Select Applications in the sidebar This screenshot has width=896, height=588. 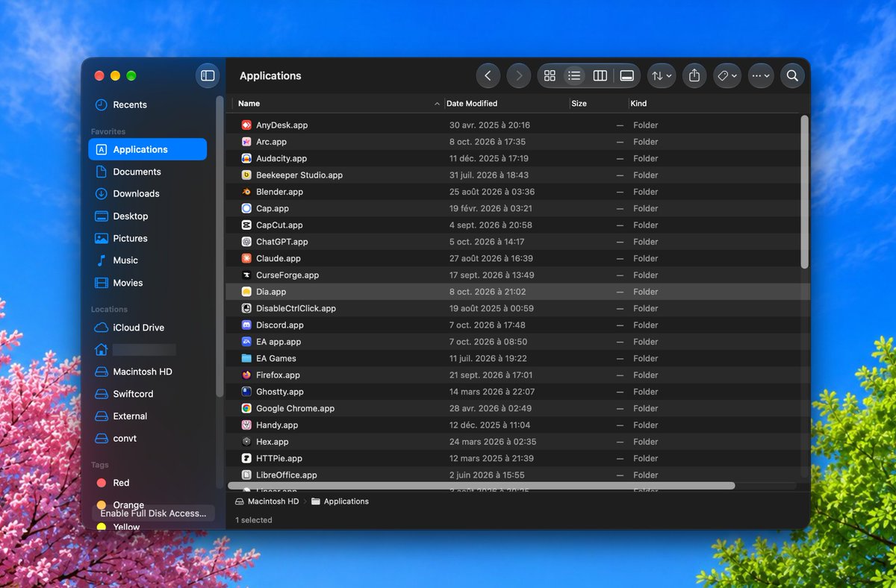(x=147, y=149)
